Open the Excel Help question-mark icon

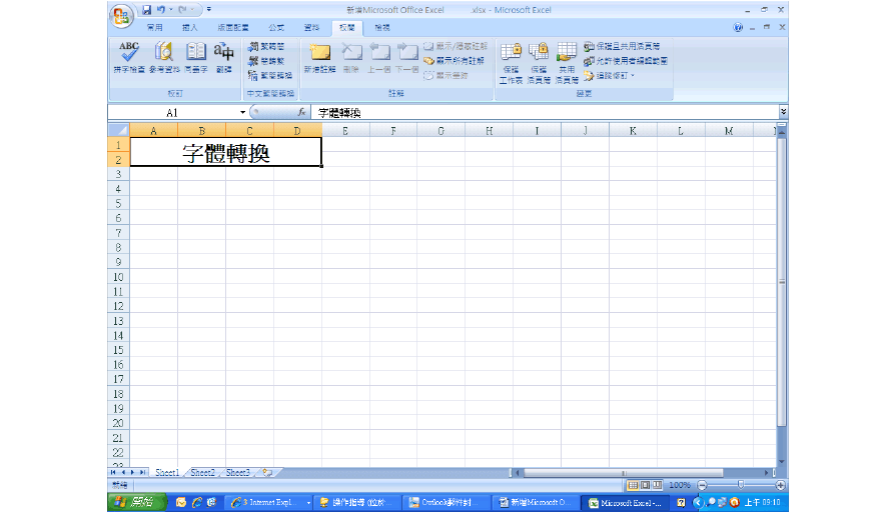click(x=738, y=27)
